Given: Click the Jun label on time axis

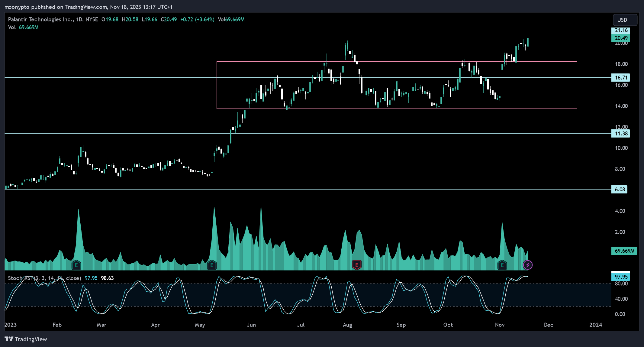Looking at the screenshot, I should (251, 325).
